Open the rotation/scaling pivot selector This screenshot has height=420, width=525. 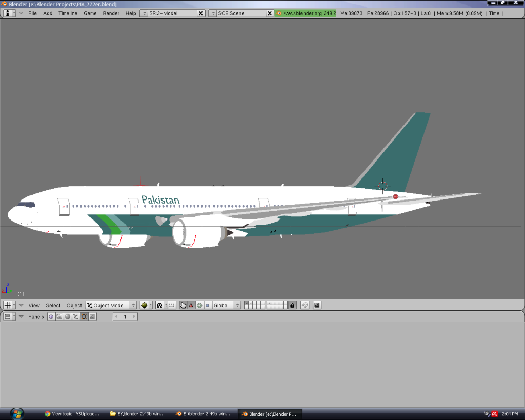point(161,305)
